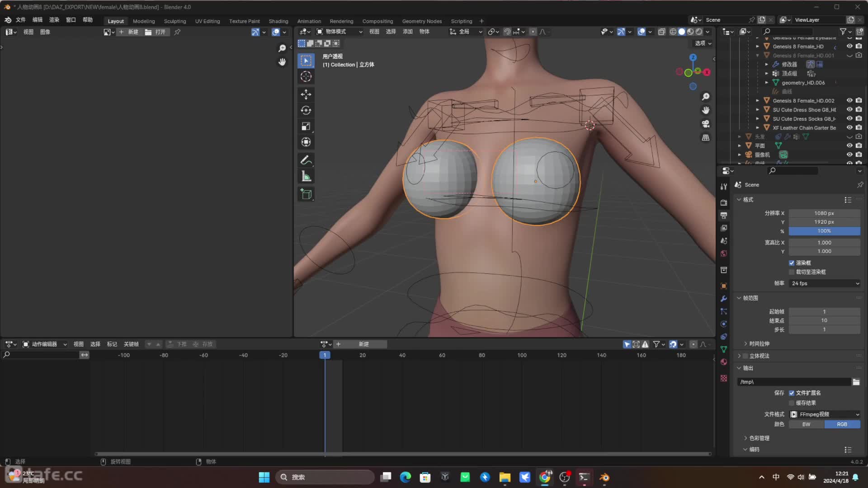This screenshot has height=488, width=868.
Task: Open the World properties tab
Action: [724, 253]
